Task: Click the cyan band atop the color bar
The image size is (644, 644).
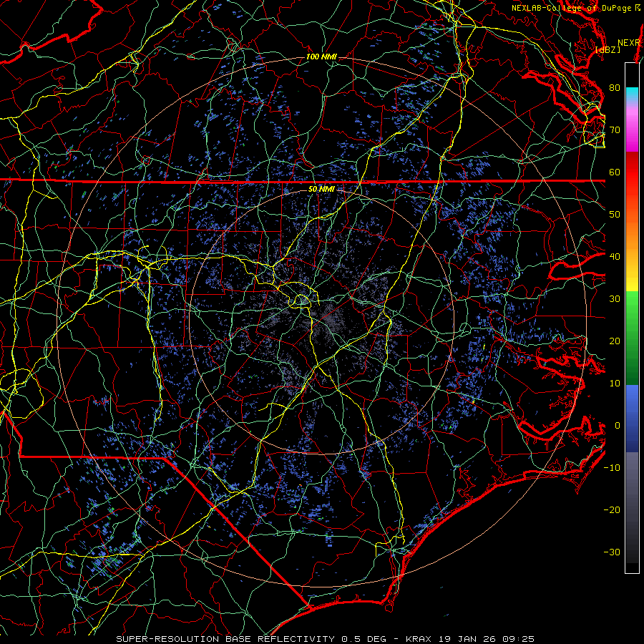Action: [x=632, y=94]
